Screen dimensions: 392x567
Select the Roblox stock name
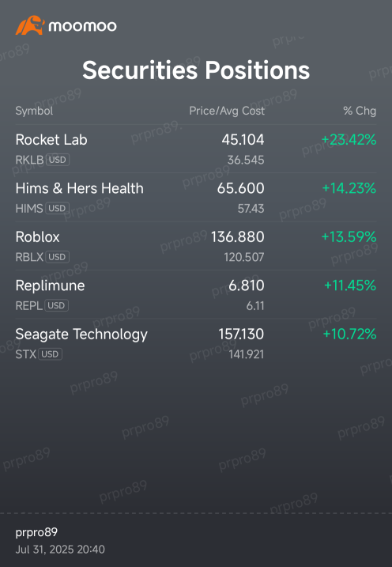[38, 237]
